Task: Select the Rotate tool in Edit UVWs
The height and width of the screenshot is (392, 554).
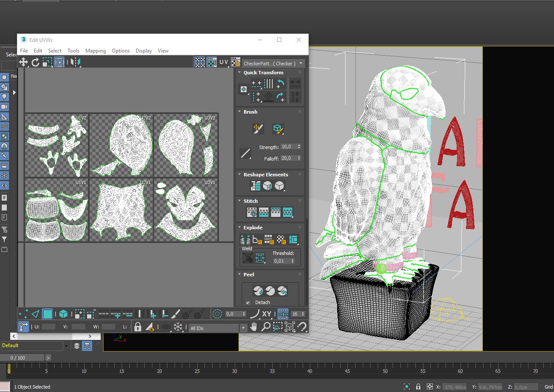Action: (x=35, y=62)
